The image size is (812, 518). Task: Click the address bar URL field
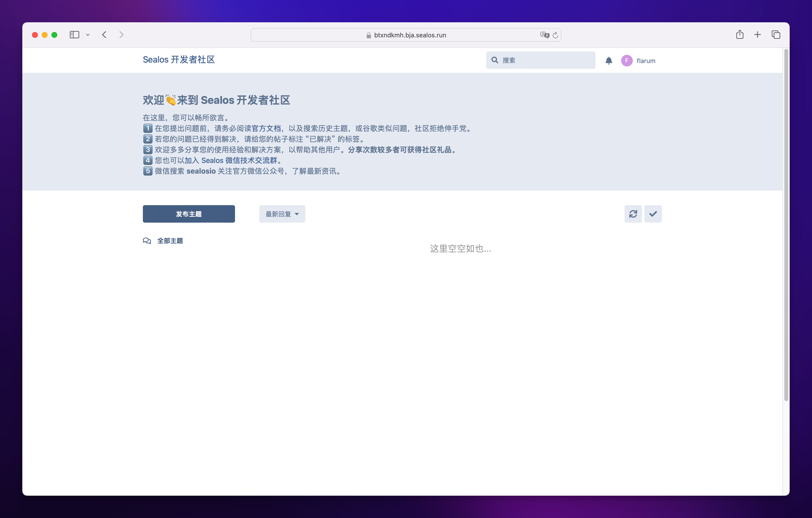pos(406,35)
